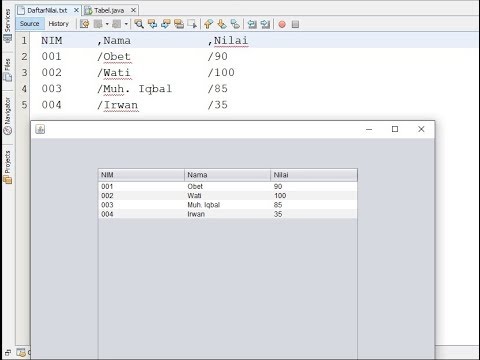This screenshot has height=360, width=480.
Task: Close the Java table window
Action: pos(421,129)
